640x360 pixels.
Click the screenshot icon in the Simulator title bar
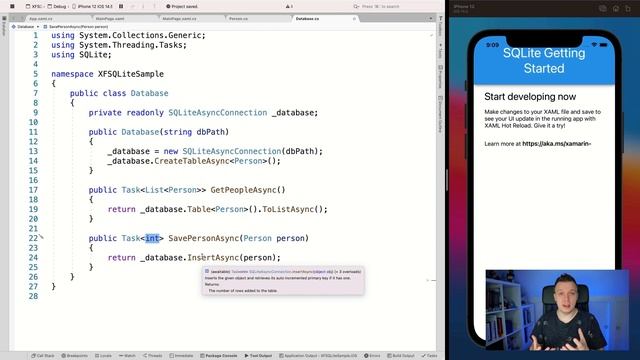602,8
